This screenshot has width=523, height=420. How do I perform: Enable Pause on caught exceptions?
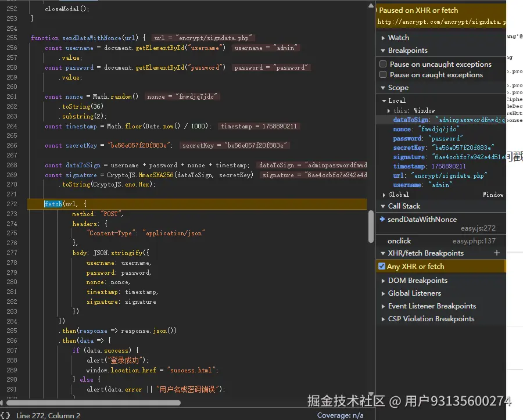point(383,74)
